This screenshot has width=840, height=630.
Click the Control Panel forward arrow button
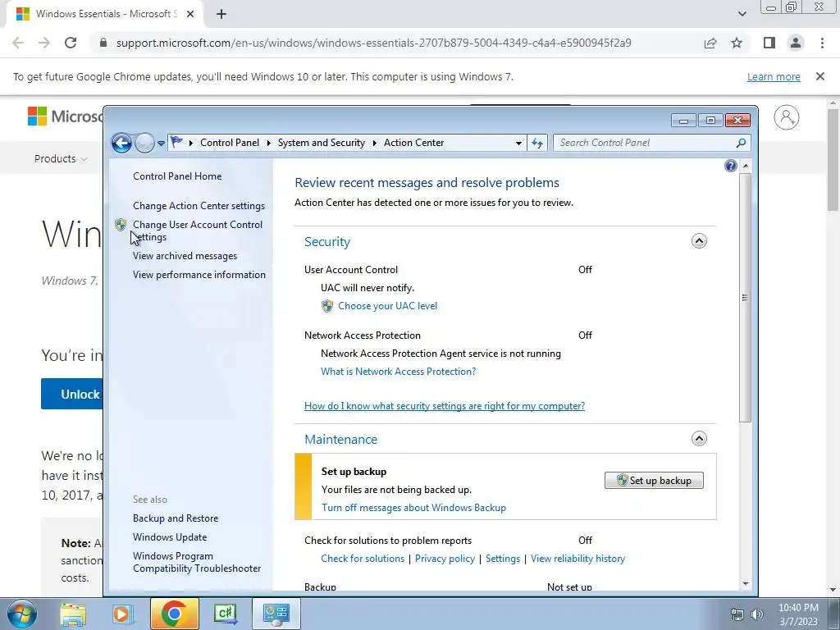[144, 143]
